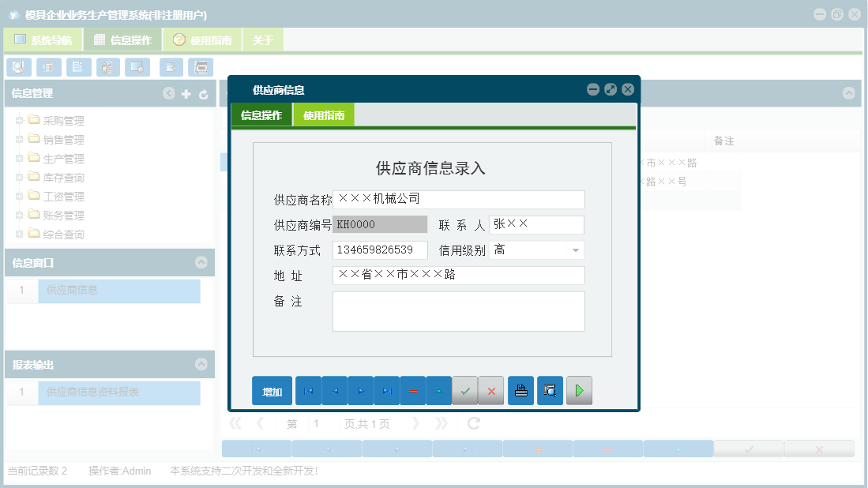Expand the 采购管理 tree node

point(19,120)
